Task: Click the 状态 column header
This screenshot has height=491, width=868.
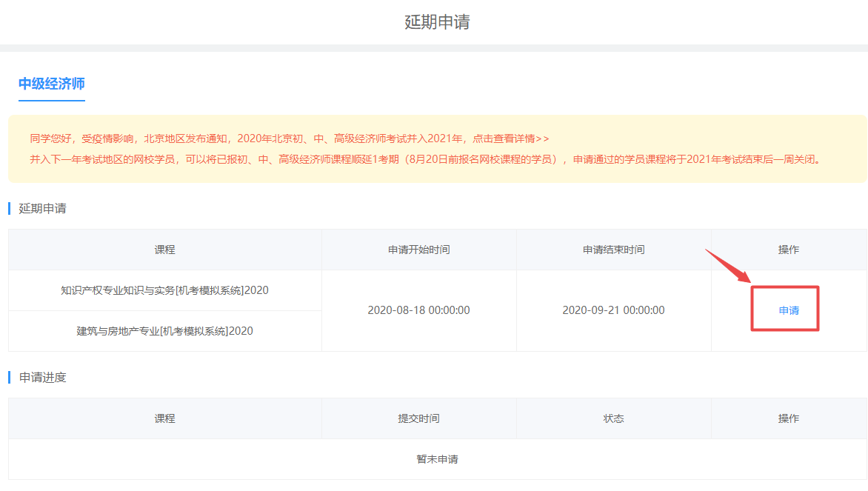Action: coord(614,418)
